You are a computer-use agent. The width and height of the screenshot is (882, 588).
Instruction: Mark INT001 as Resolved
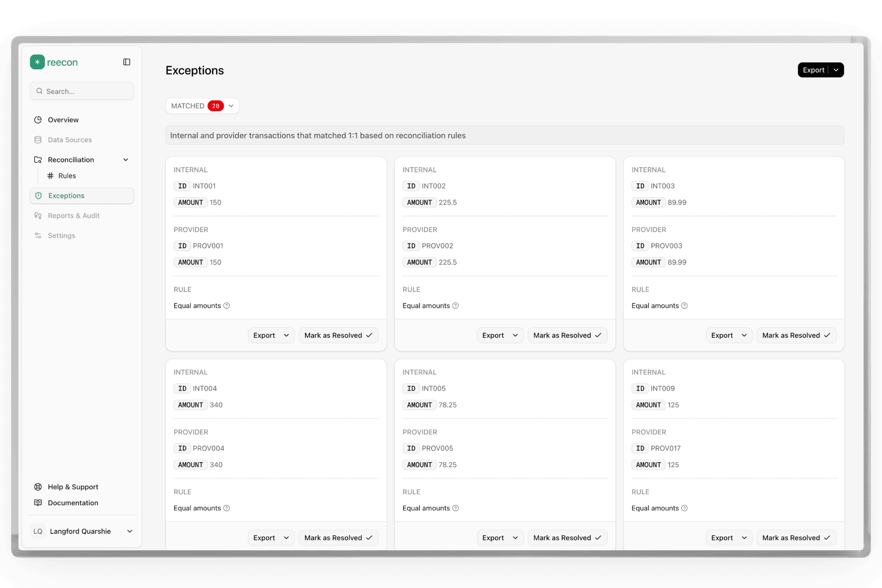click(338, 335)
